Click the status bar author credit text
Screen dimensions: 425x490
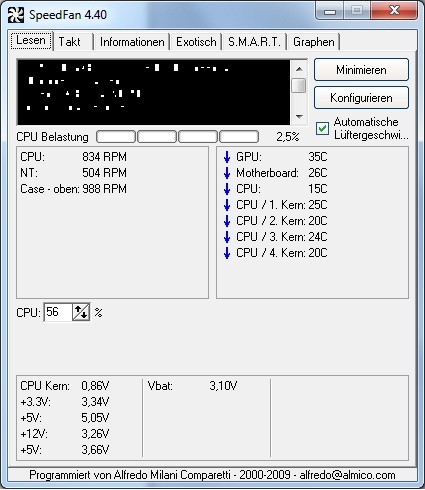click(x=212, y=475)
